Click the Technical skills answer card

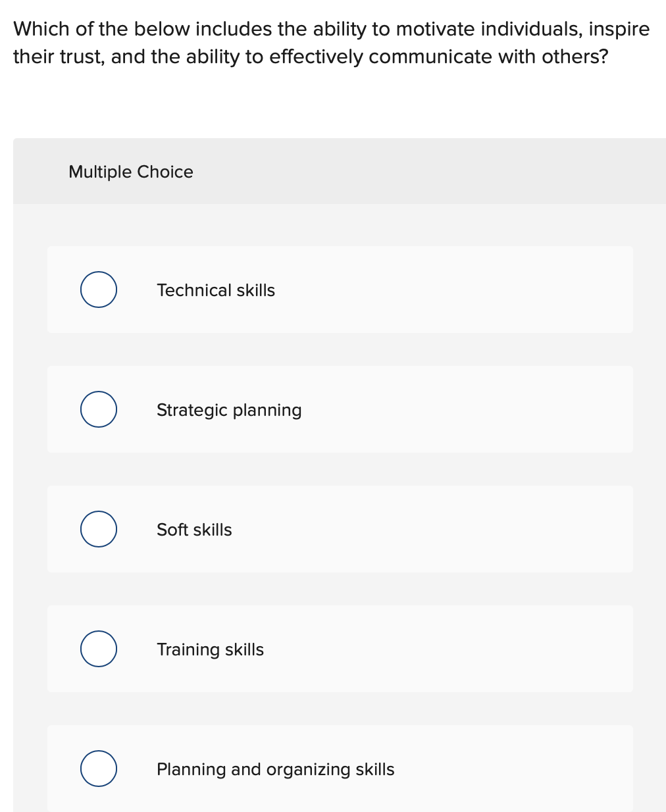click(340, 290)
